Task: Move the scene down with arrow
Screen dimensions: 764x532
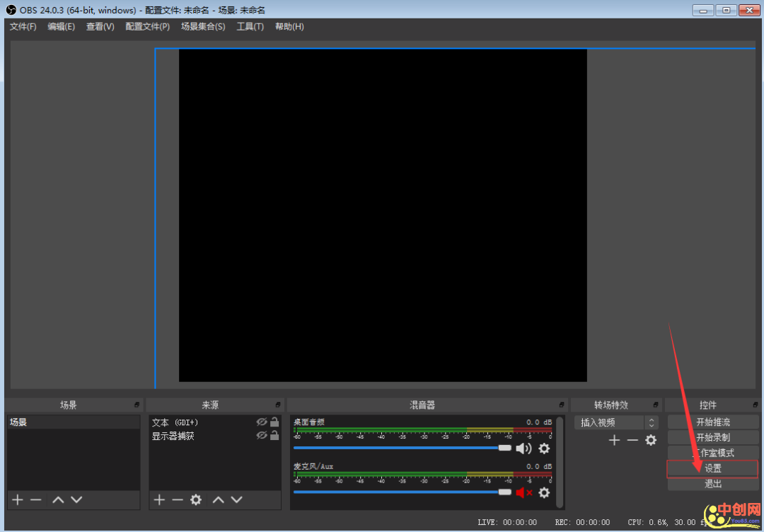Action: click(x=76, y=499)
